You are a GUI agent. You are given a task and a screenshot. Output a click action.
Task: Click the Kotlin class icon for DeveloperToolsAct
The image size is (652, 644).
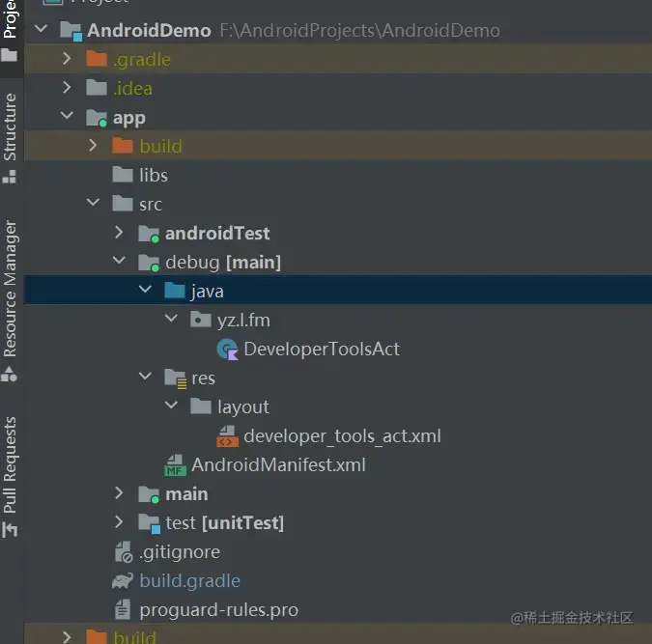(x=227, y=350)
